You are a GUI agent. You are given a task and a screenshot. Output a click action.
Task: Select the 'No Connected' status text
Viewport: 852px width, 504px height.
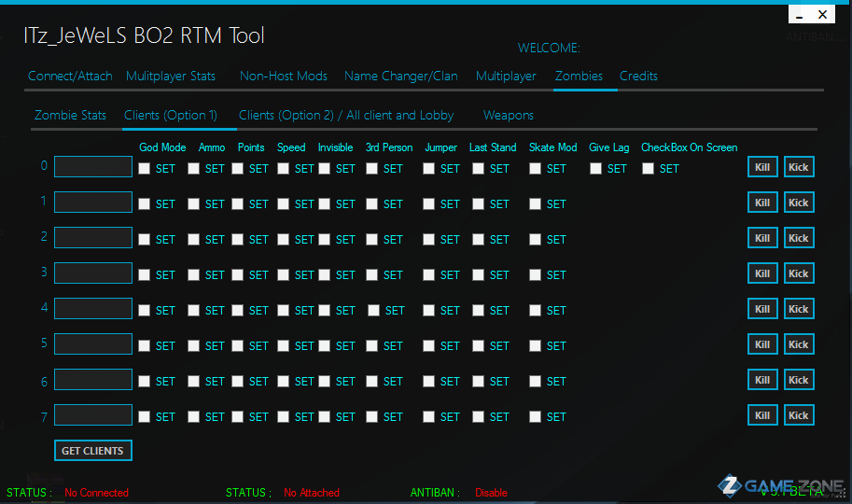(96, 493)
